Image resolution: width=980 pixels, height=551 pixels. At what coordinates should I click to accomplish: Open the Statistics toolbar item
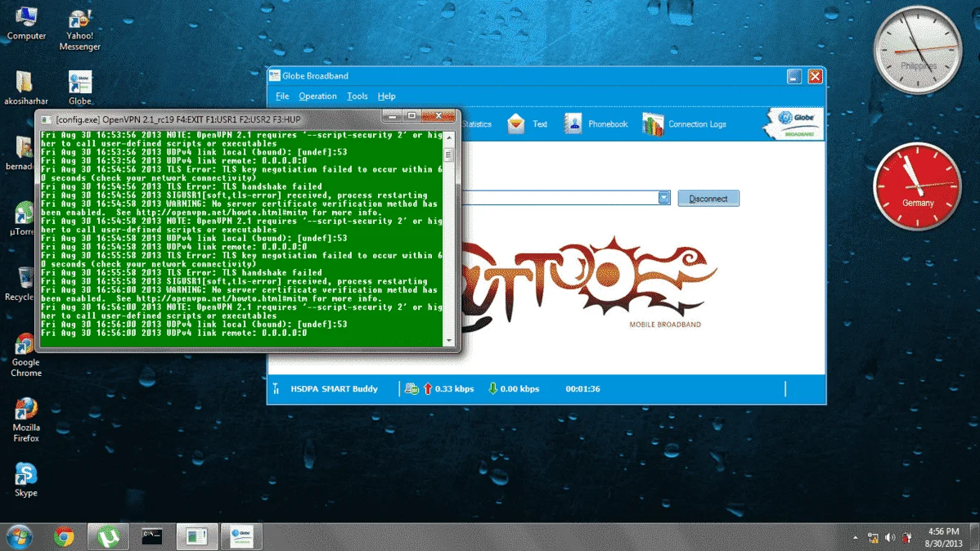click(477, 123)
